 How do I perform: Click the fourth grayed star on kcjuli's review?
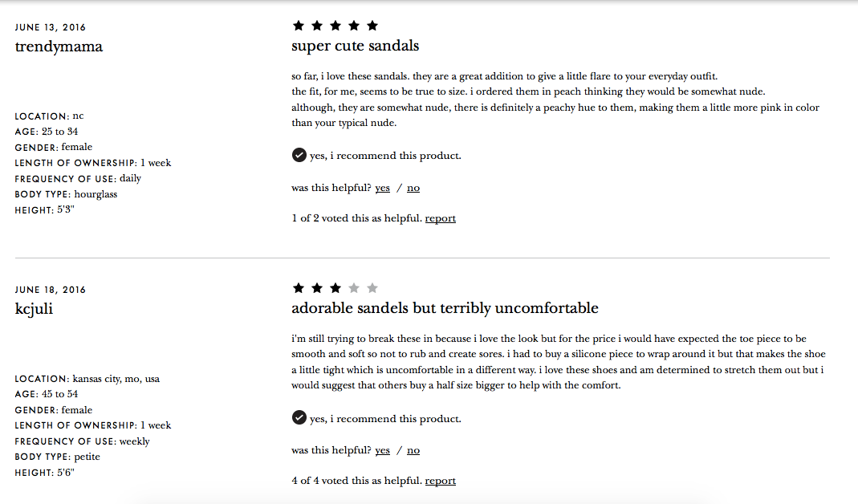[353, 287]
